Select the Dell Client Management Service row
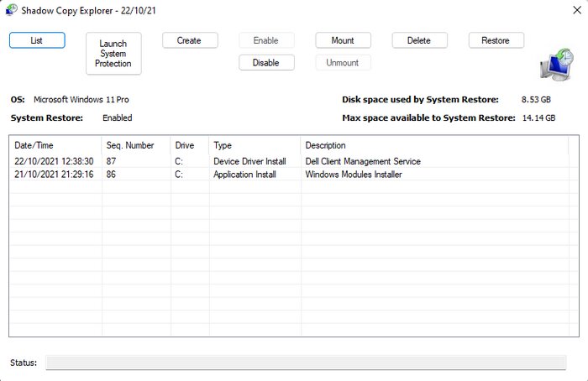This screenshot has width=588, height=381. click(x=363, y=161)
